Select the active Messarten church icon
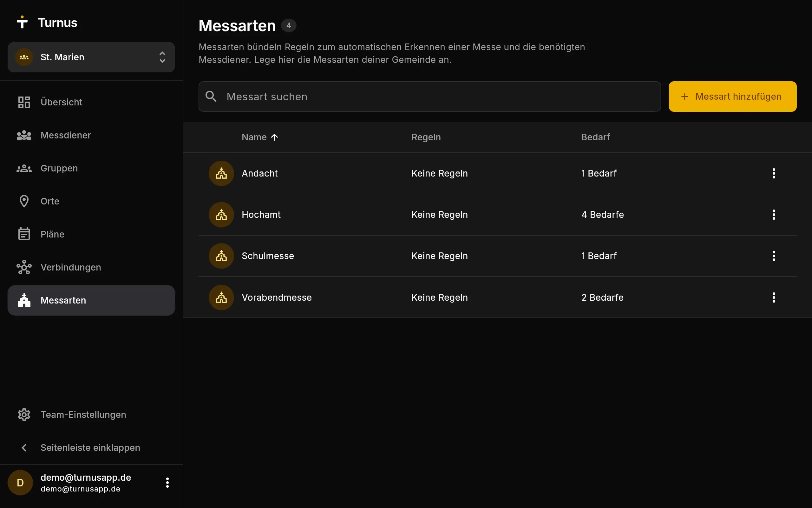 click(x=24, y=300)
